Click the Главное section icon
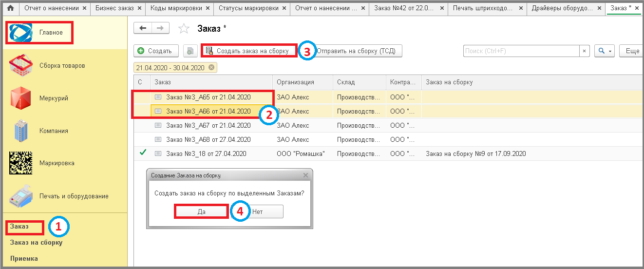The height and width of the screenshot is (269, 644). [21, 33]
